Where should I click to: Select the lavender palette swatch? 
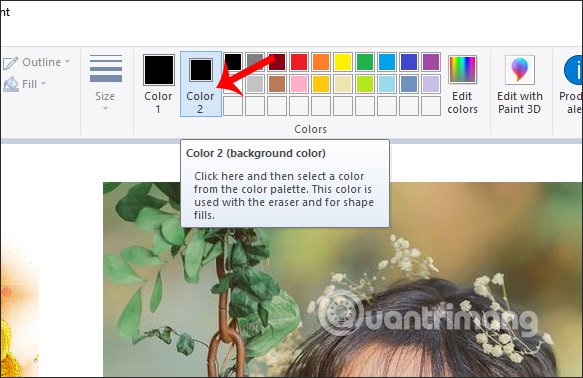pos(431,84)
